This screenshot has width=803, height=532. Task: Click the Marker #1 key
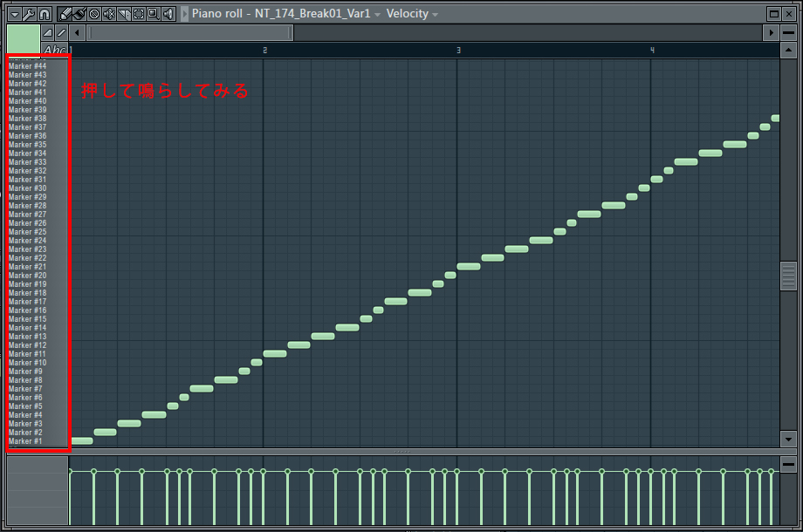pyautogui.click(x=38, y=441)
